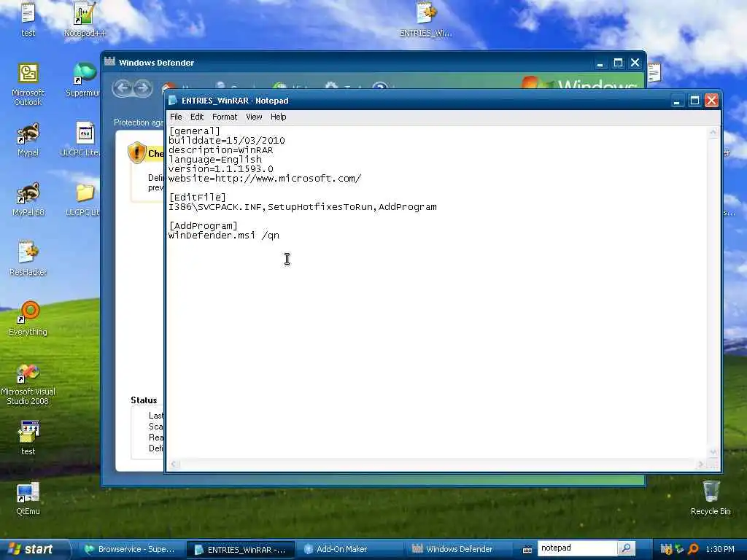Minimize the Windows Defender window
Viewport: 747px width, 560px height.
(x=600, y=63)
